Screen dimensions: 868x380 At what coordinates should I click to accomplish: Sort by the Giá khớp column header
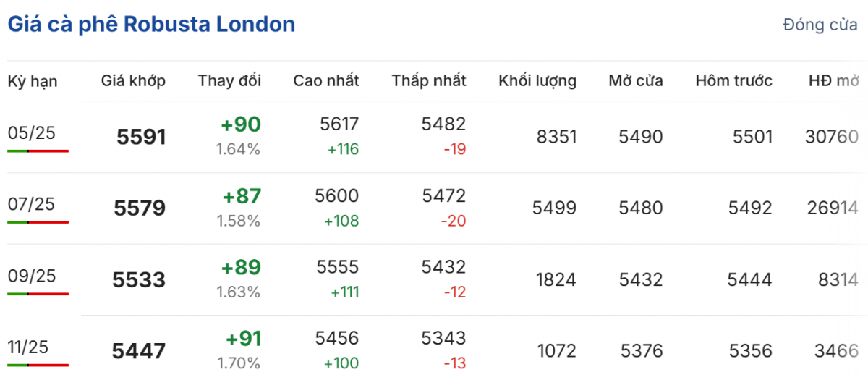point(133,81)
